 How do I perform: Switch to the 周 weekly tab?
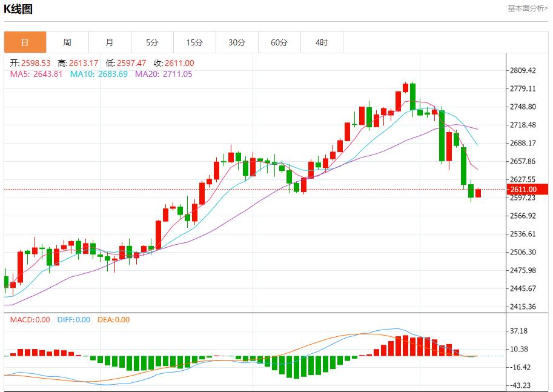tap(67, 42)
